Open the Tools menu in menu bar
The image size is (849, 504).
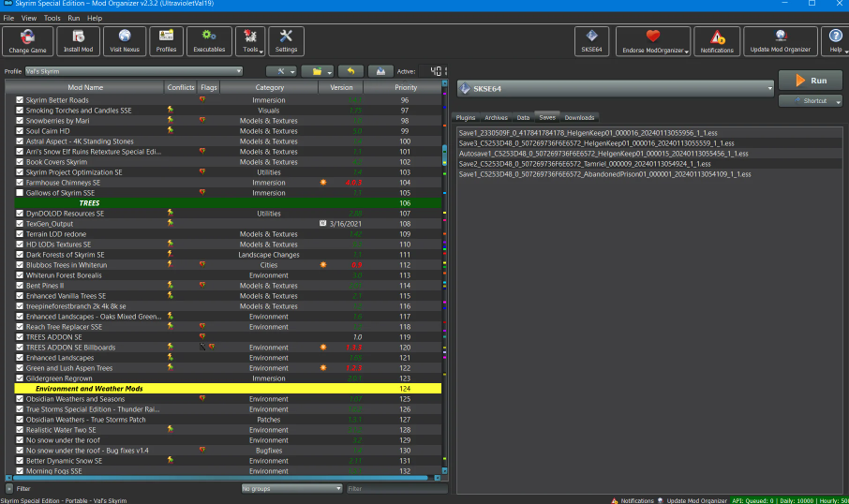52,18
